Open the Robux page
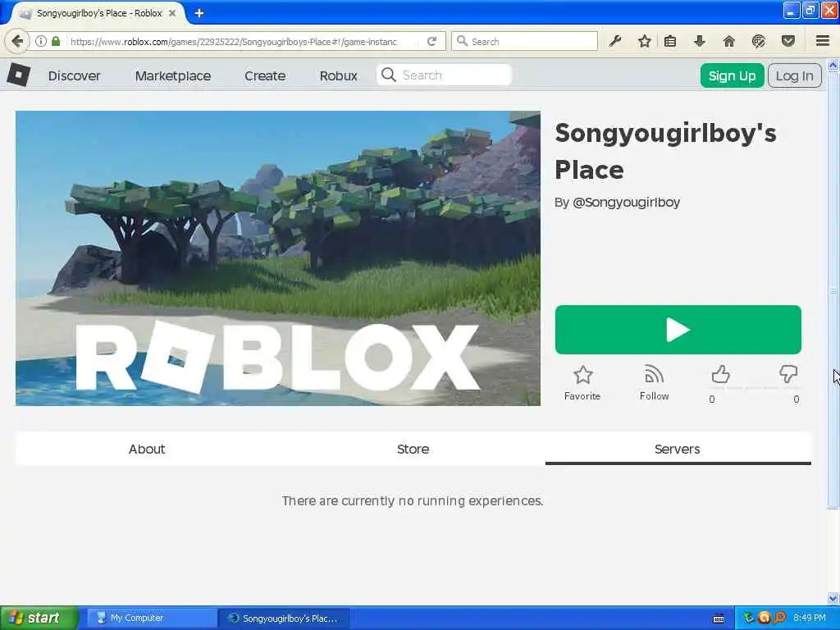The image size is (840, 630). (x=339, y=75)
